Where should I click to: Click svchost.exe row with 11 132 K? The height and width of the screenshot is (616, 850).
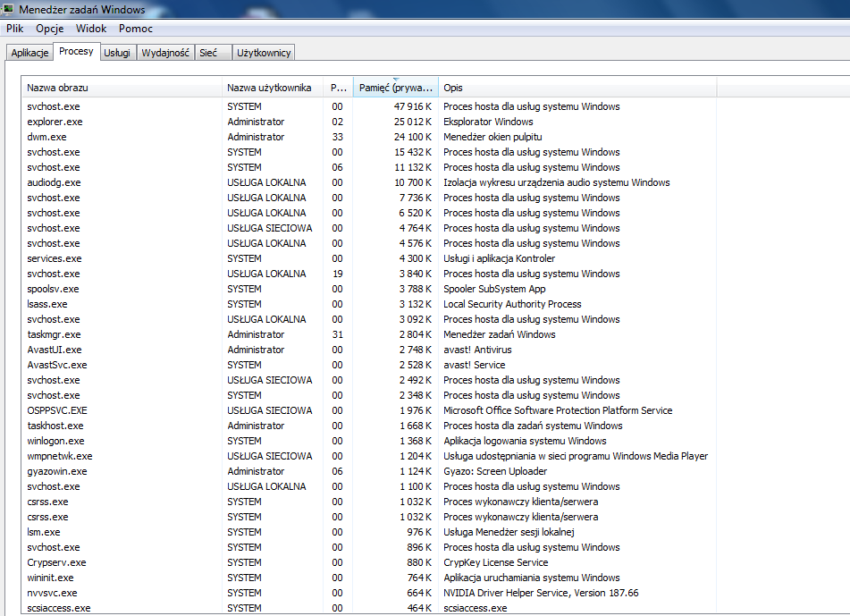pyautogui.click(x=368, y=167)
